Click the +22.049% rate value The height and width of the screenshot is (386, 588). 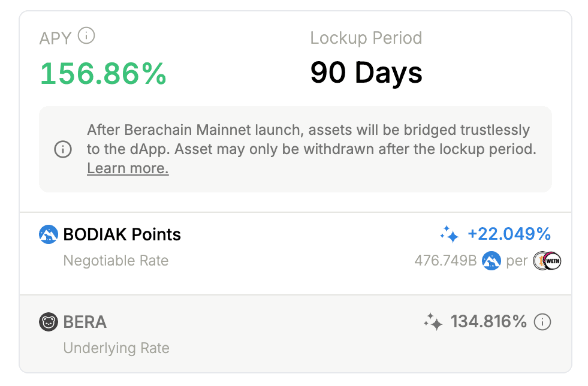[x=509, y=234]
